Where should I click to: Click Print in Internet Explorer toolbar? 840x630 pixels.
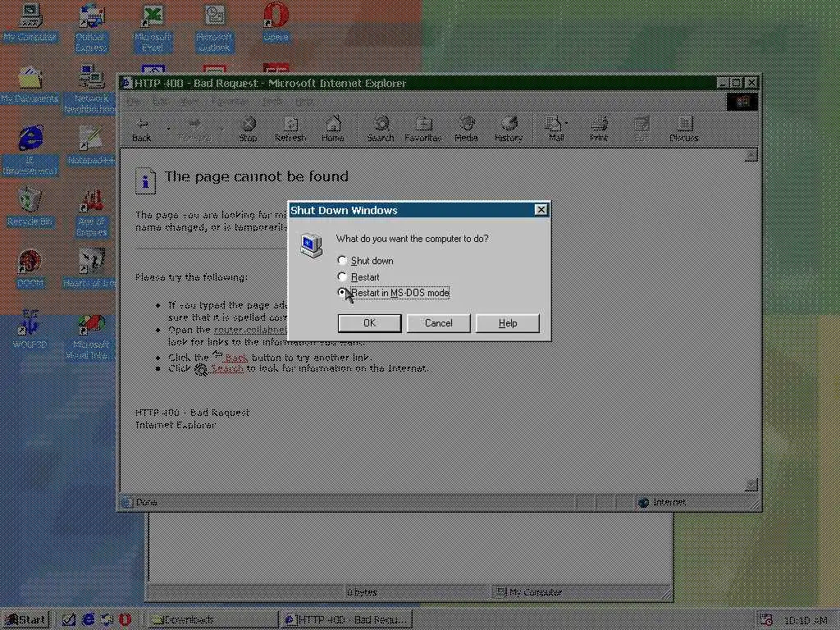pos(598,129)
